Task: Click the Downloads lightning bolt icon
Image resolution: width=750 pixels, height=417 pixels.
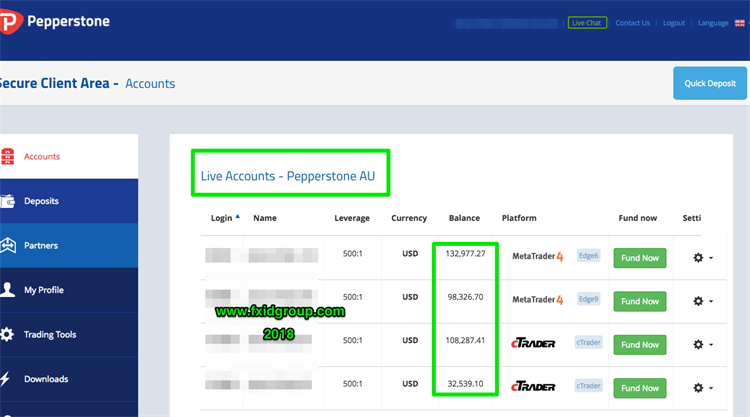Action: pyautogui.click(x=5, y=379)
